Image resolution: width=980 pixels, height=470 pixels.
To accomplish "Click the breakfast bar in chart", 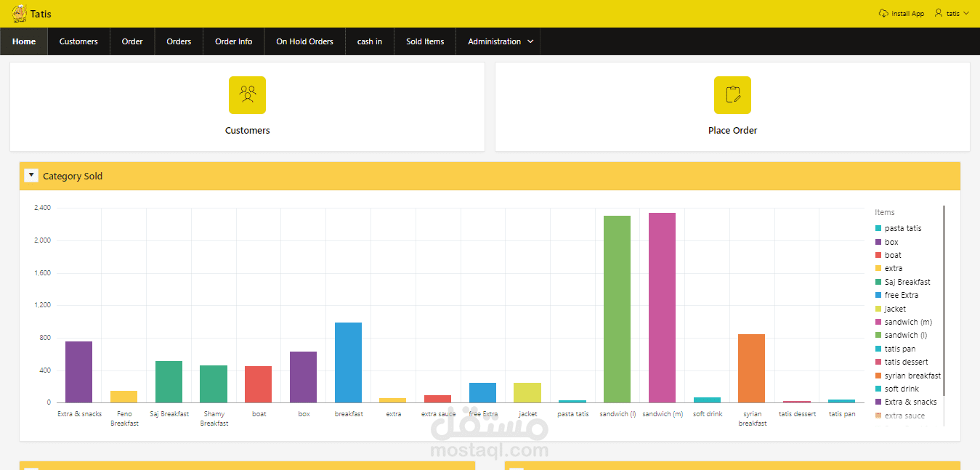I will pyautogui.click(x=348, y=362).
